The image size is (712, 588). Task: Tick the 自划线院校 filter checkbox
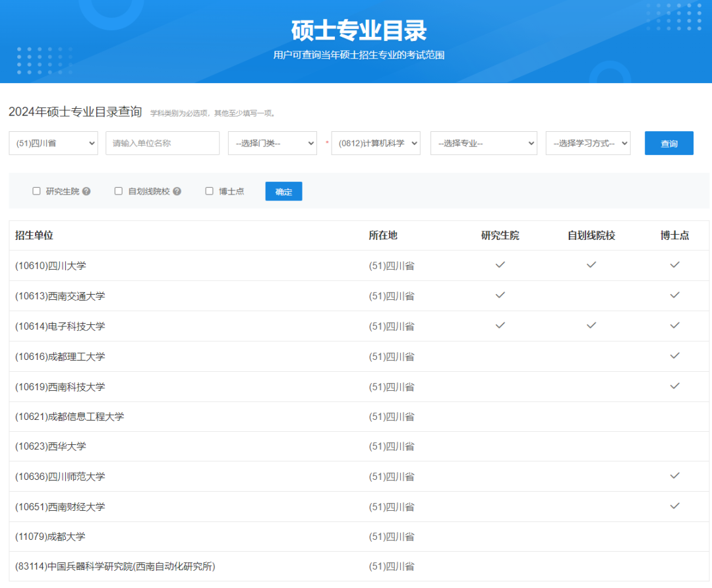pos(119,191)
